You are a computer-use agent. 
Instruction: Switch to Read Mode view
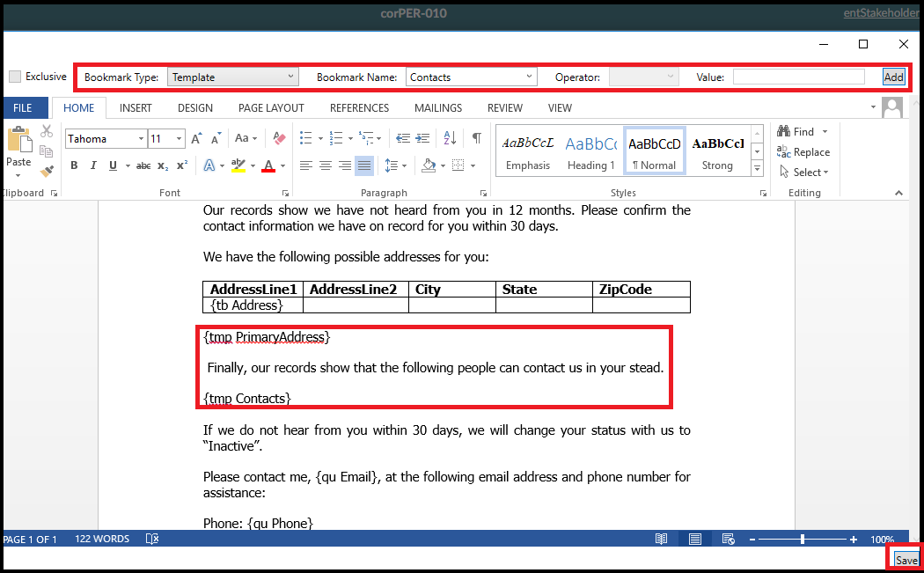[x=661, y=539]
